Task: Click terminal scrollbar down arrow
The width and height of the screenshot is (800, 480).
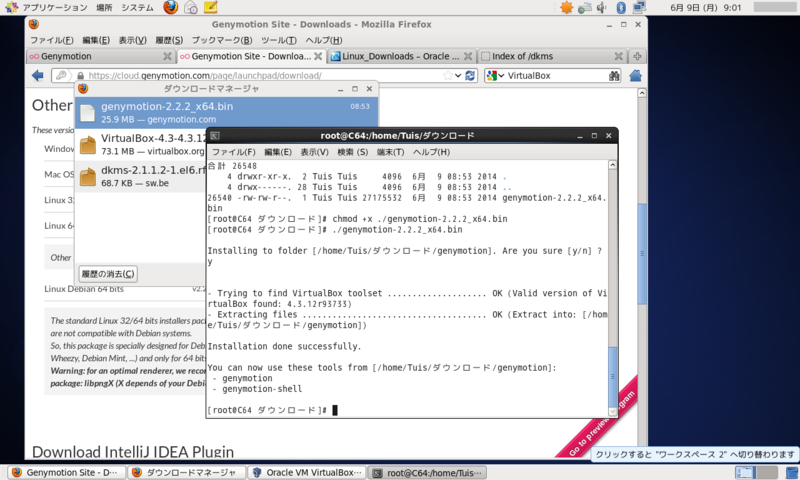Action: 612,411
